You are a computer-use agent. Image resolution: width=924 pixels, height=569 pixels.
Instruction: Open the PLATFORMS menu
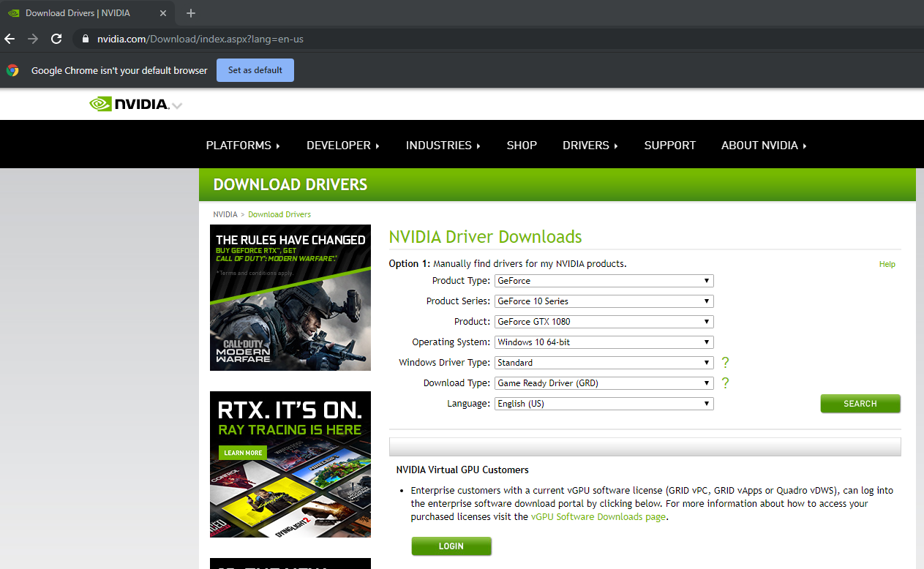[x=243, y=146]
